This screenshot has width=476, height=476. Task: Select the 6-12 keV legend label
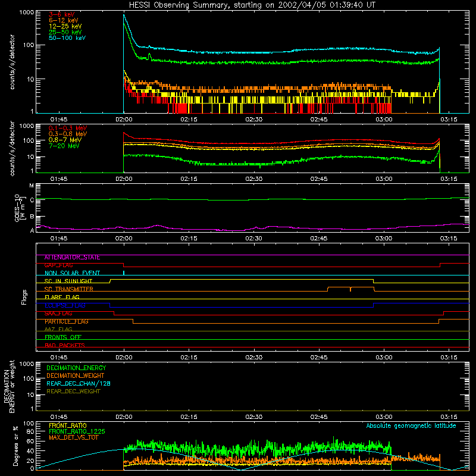[x=64, y=20]
